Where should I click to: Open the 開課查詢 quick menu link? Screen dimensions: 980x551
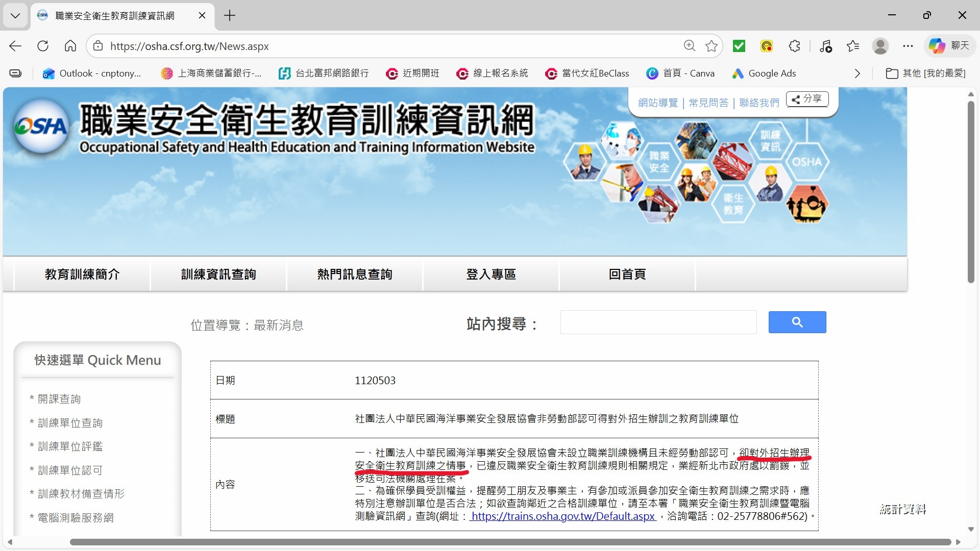click(x=59, y=399)
